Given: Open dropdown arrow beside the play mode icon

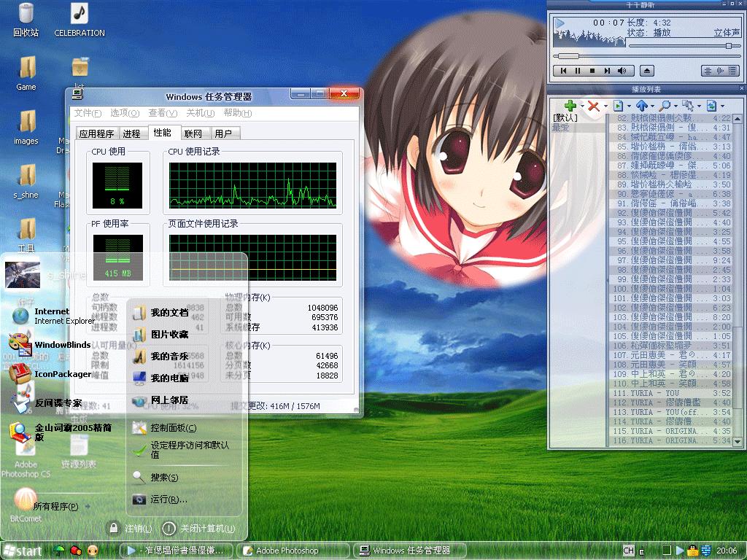Looking at the screenshot, I should pos(723,106).
